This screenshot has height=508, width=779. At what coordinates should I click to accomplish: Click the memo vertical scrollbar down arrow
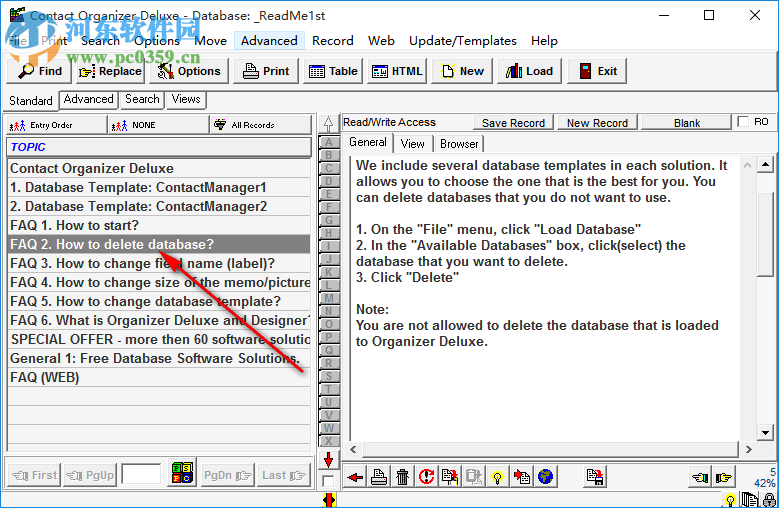pyautogui.click(x=766, y=433)
